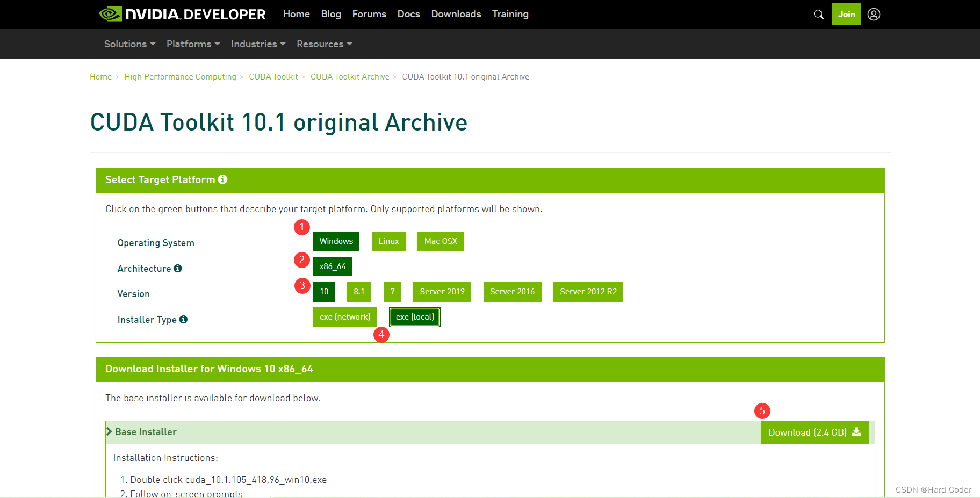
Task: Select Server 2019 version
Action: pyautogui.click(x=442, y=292)
